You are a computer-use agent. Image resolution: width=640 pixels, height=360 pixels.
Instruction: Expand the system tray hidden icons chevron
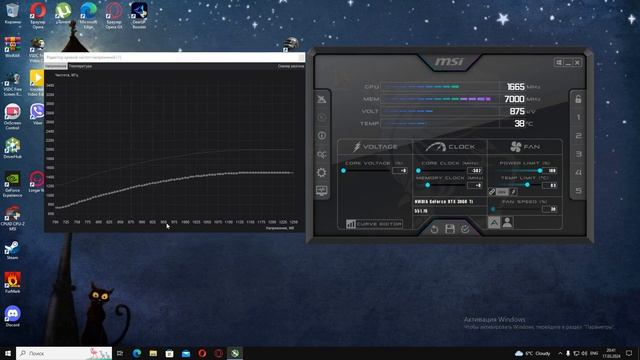560,353
